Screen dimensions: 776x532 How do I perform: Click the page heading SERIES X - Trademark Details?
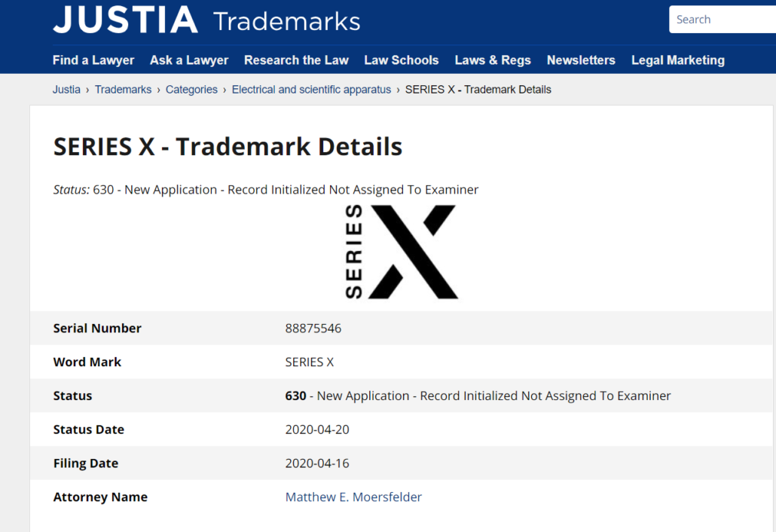pos(228,146)
